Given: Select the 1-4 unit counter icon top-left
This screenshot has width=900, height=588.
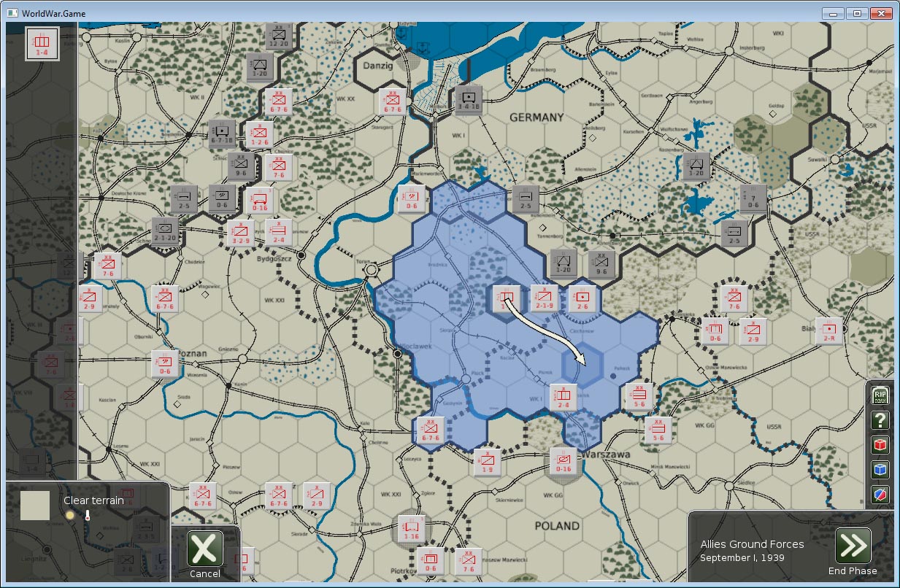Looking at the screenshot, I should pyautogui.click(x=42, y=44).
